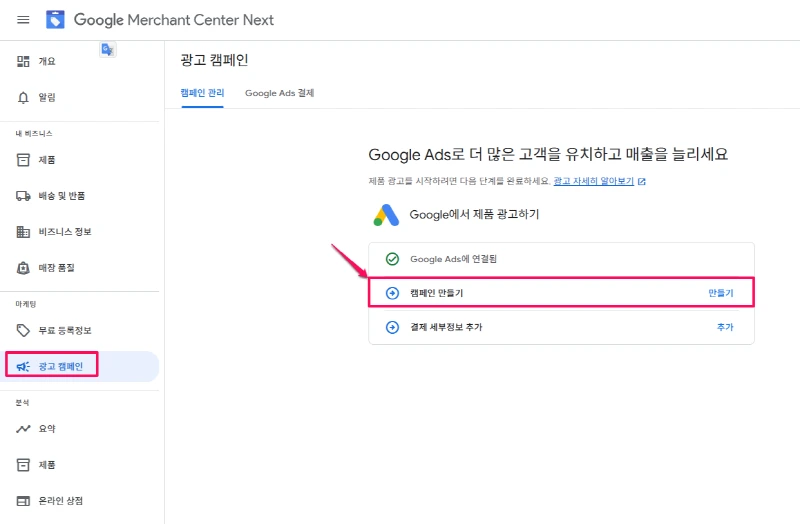Switch to the 캠페인 관리 tab
Viewport: 800px width, 524px height.
click(x=202, y=93)
